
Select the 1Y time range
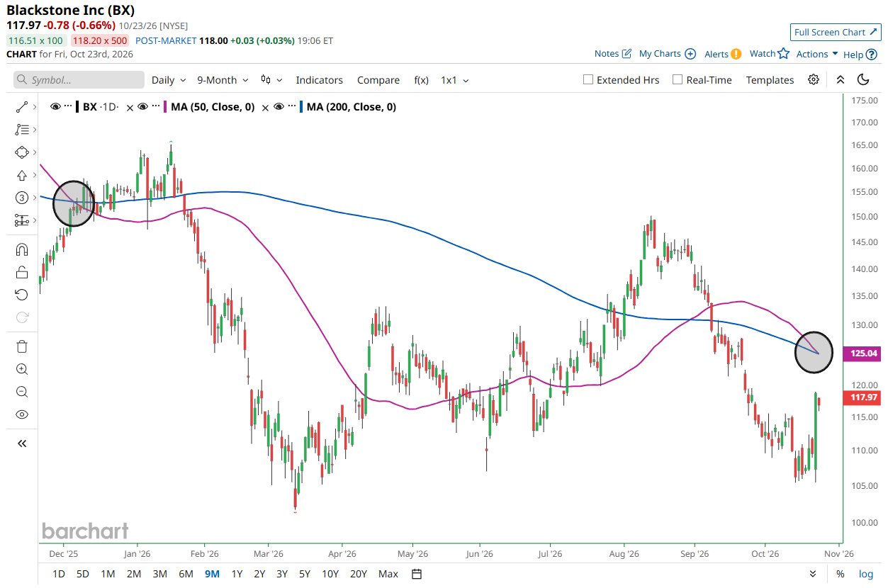pos(237,574)
